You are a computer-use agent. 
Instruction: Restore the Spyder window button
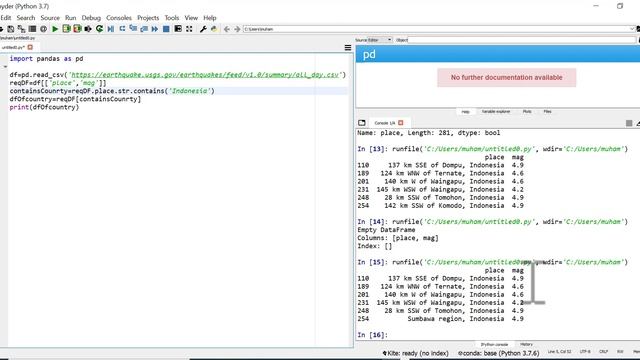[620, 6]
